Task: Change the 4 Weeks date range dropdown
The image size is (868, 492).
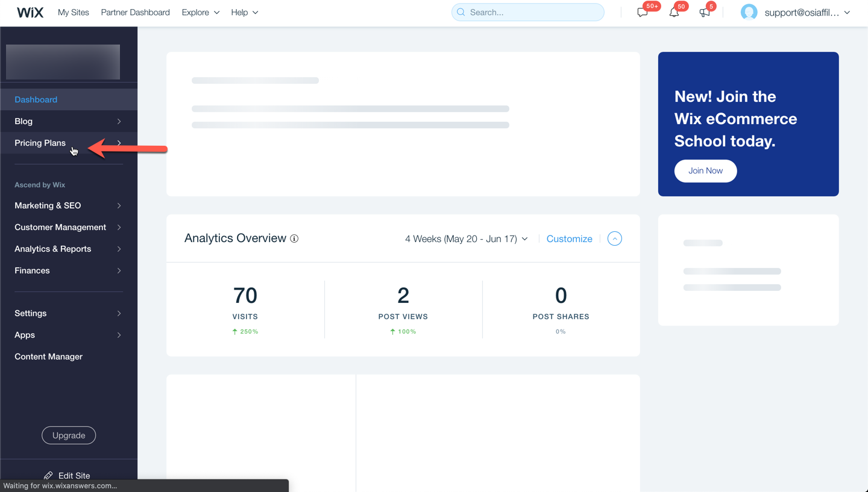Action: point(467,239)
